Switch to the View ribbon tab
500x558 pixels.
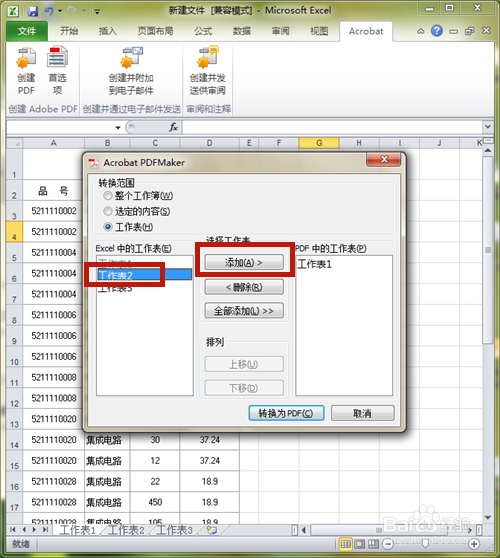319,31
